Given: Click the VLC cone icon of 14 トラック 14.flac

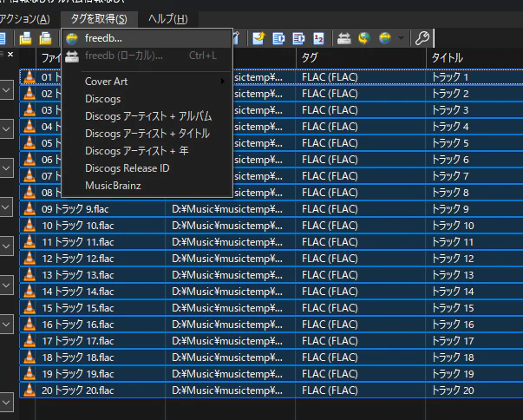Looking at the screenshot, I should coord(29,292).
